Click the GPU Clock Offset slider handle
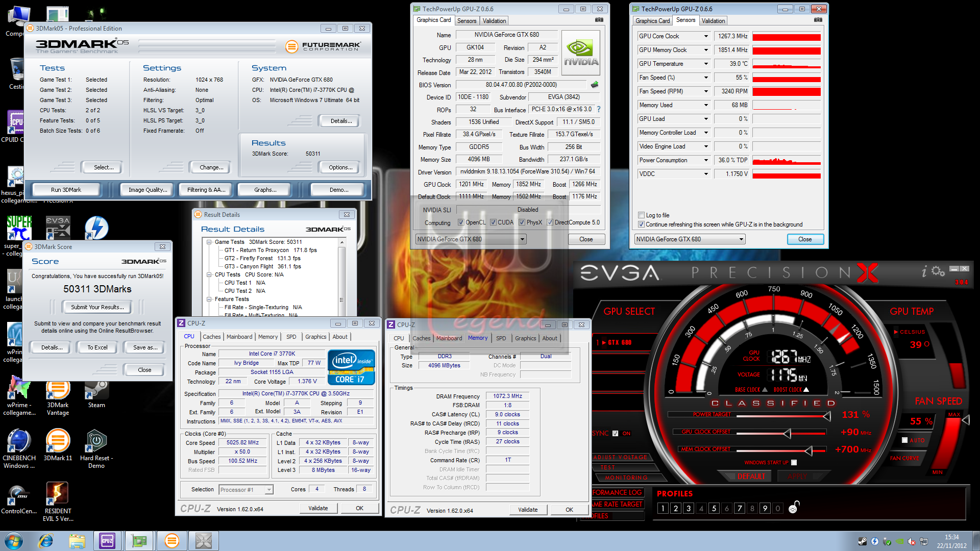 [787, 434]
